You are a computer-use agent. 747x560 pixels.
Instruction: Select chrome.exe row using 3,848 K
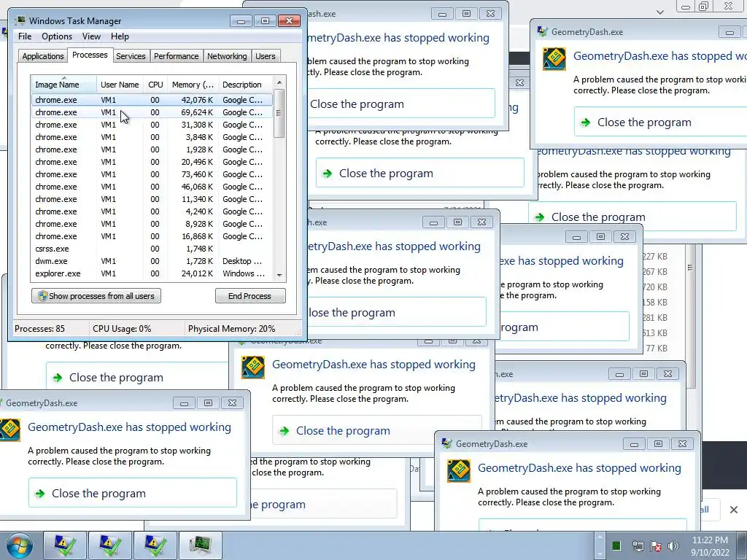[152, 137]
